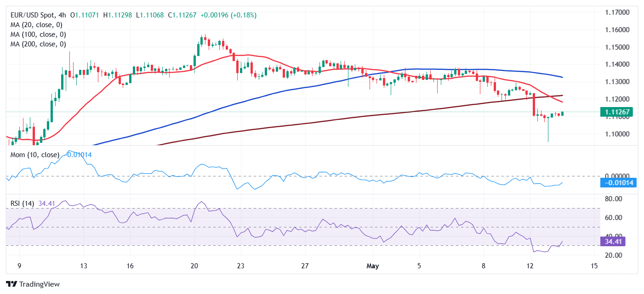Click the 80.00 level on RSI scale
The image size is (644, 294).
613,199
